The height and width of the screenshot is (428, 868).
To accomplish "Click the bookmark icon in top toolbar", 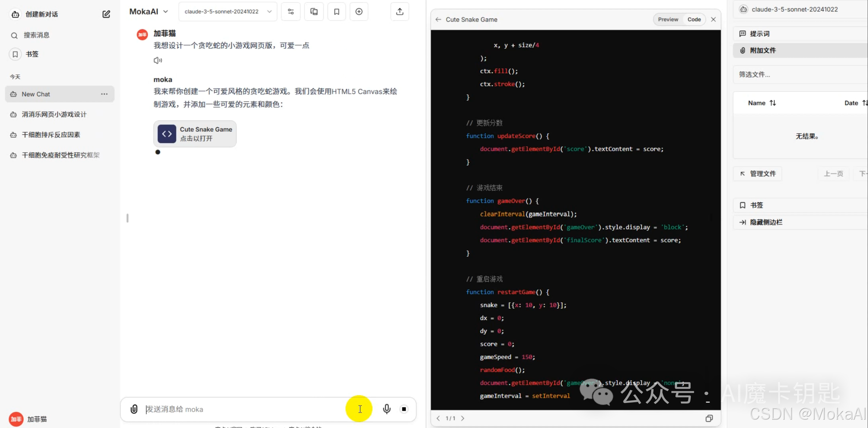I will click(x=337, y=12).
